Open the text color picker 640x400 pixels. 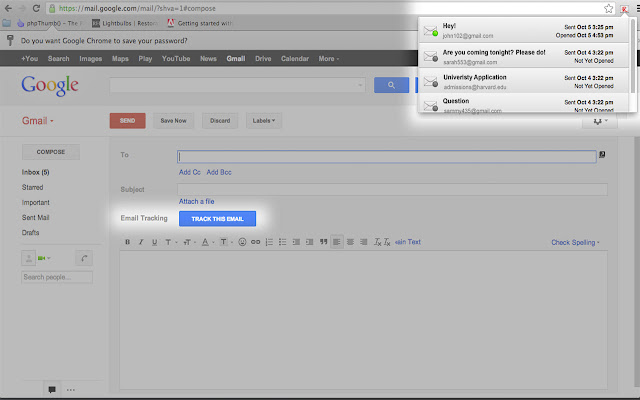point(207,242)
